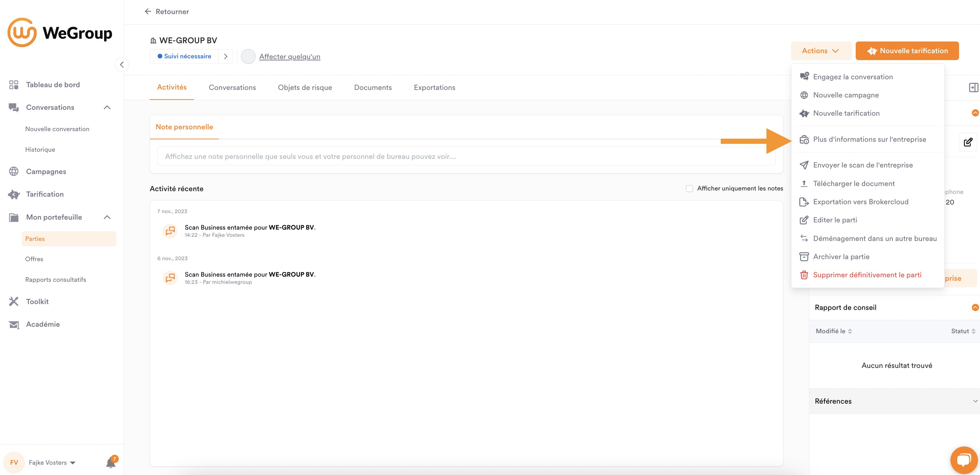
Task: Select the Activités tab
Action: tap(172, 88)
